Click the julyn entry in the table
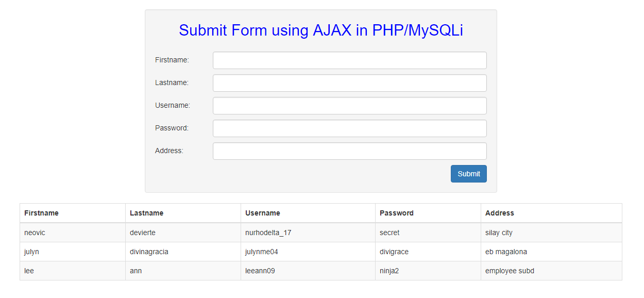The height and width of the screenshot is (298, 644). pos(31,252)
